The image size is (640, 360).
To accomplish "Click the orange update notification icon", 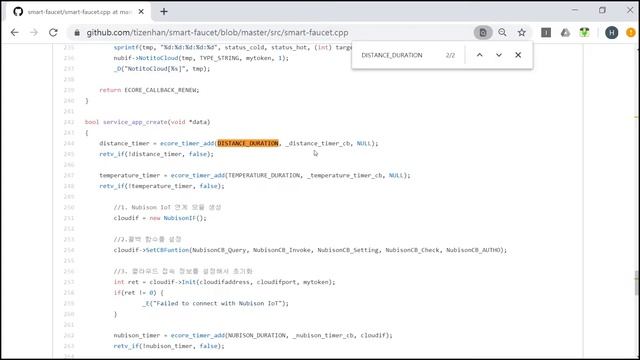I will 631,33.
